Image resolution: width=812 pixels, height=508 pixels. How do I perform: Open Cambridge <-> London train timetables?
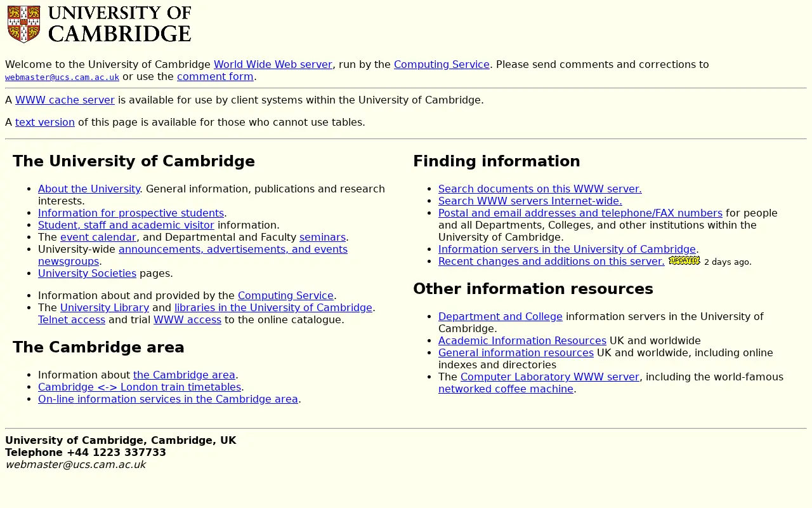point(140,387)
